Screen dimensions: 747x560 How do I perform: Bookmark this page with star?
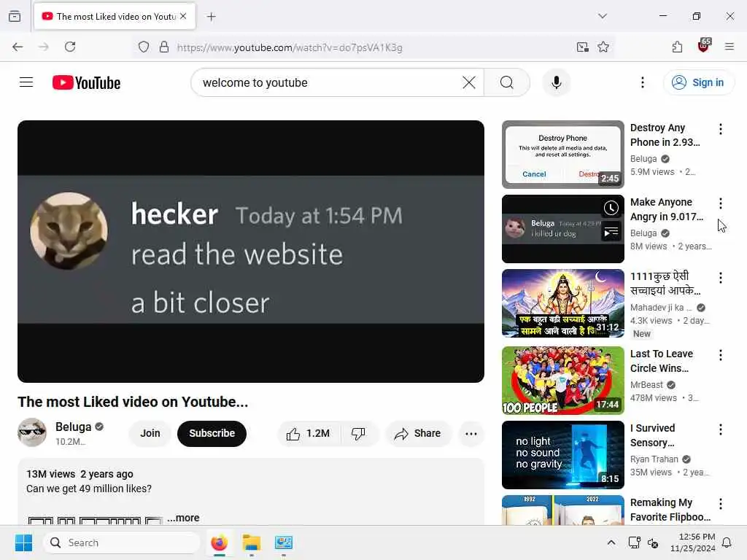coord(603,47)
